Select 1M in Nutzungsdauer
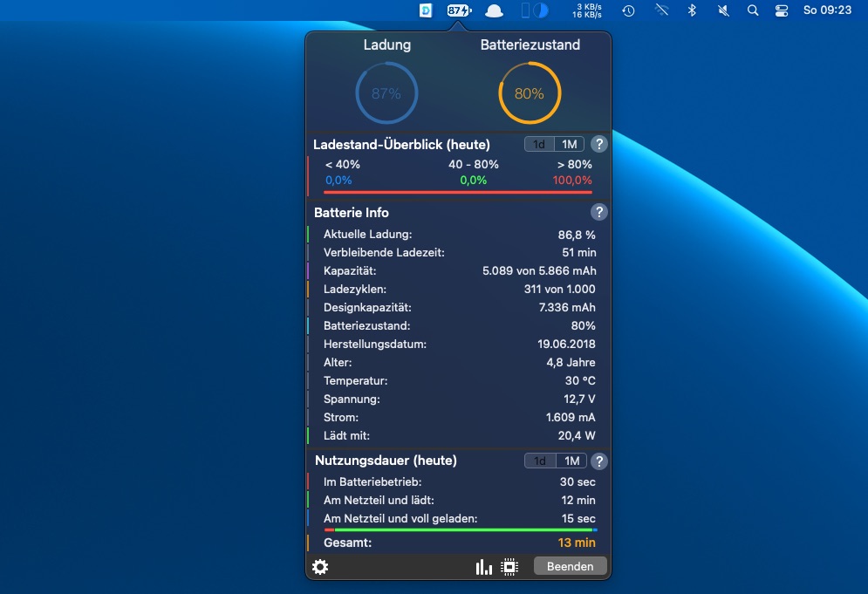The height and width of the screenshot is (594, 868). tap(571, 461)
